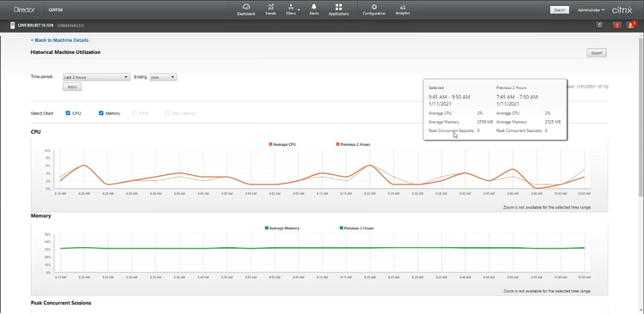Viewport: 644px width, 314px height.
Task: Open the red critical alerts icon
Action: click(617, 26)
